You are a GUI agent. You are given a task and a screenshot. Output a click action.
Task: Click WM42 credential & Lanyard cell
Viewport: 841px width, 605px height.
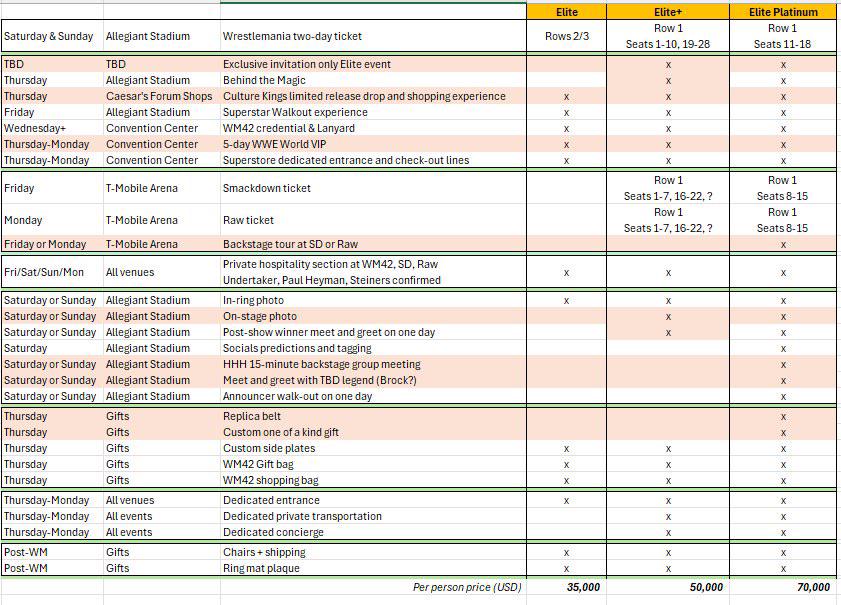pos(373,128)
